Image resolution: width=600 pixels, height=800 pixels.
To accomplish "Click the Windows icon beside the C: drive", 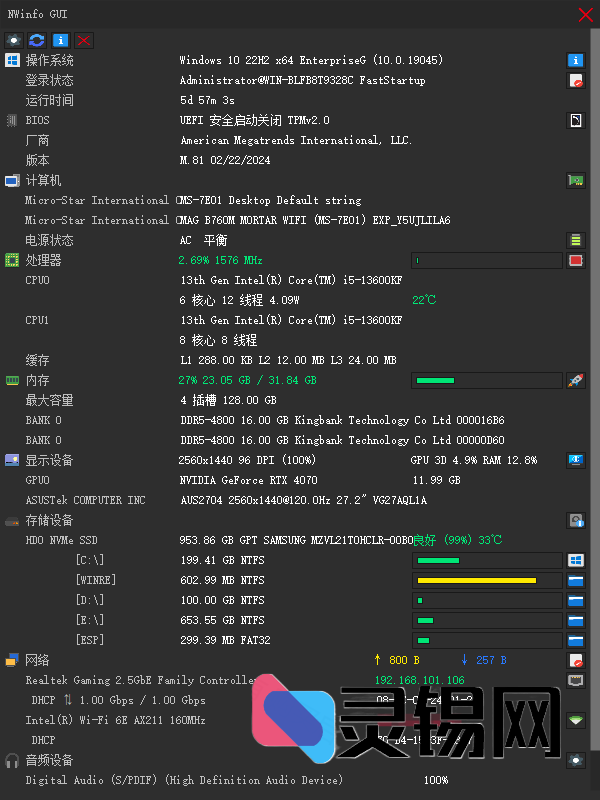I will (576, 560).
